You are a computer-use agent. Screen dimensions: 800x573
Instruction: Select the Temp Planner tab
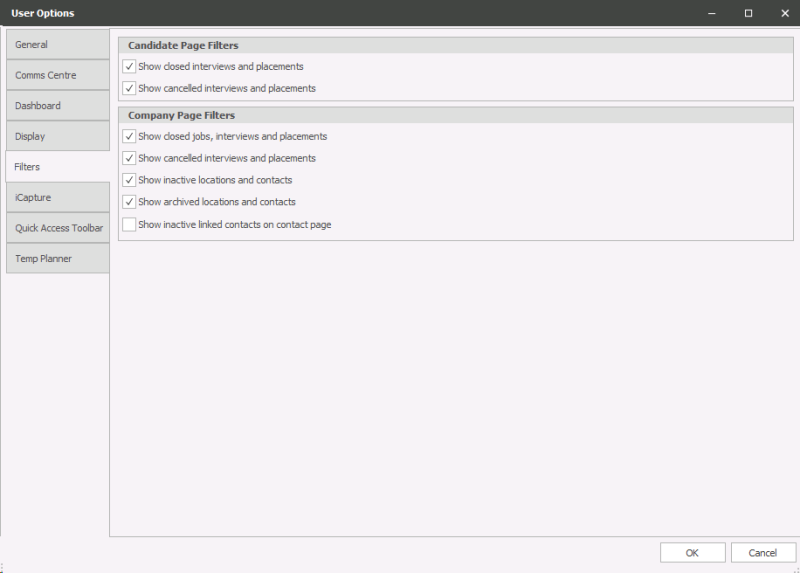coord(55,258)
